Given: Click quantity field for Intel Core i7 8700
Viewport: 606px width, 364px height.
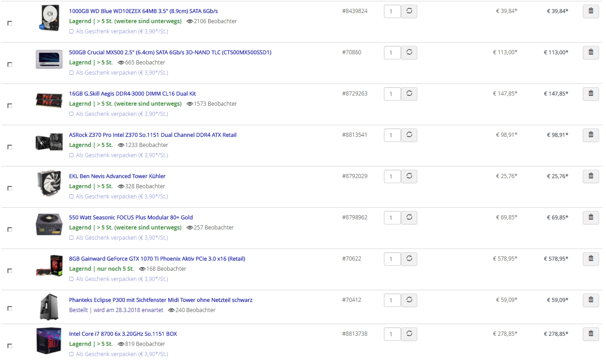Looking at the screenshot, I should (392, 334).
